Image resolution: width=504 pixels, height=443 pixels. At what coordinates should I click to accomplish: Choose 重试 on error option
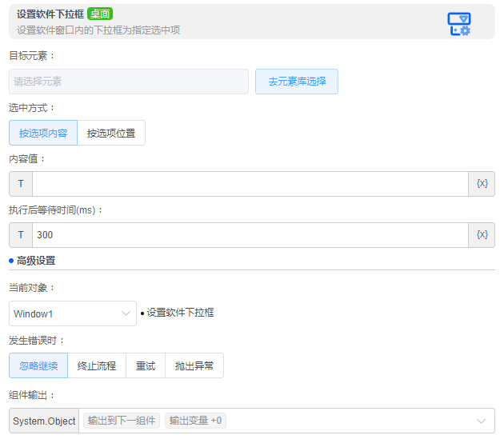(x=146, y=365)
